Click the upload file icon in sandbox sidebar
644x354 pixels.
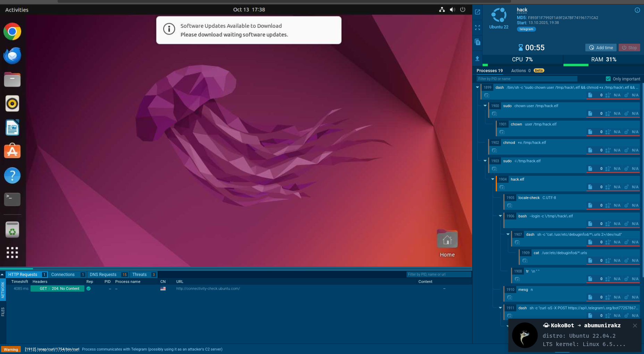[477, 58]
